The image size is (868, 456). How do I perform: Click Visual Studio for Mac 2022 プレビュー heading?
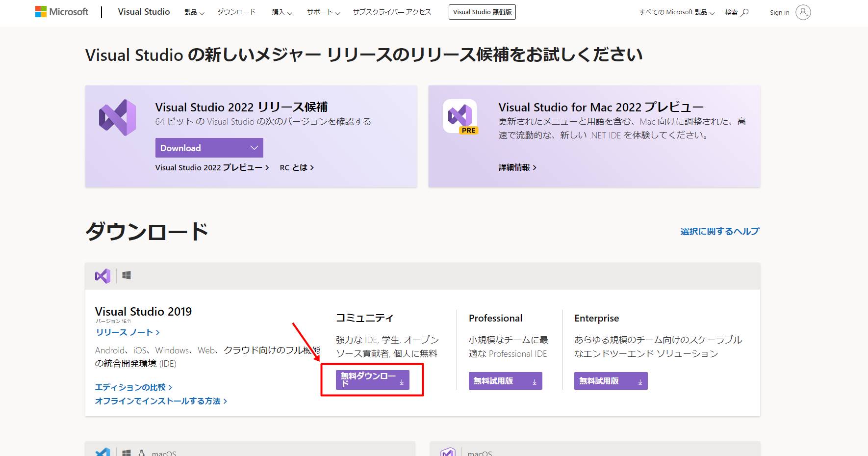click(601, 107)
